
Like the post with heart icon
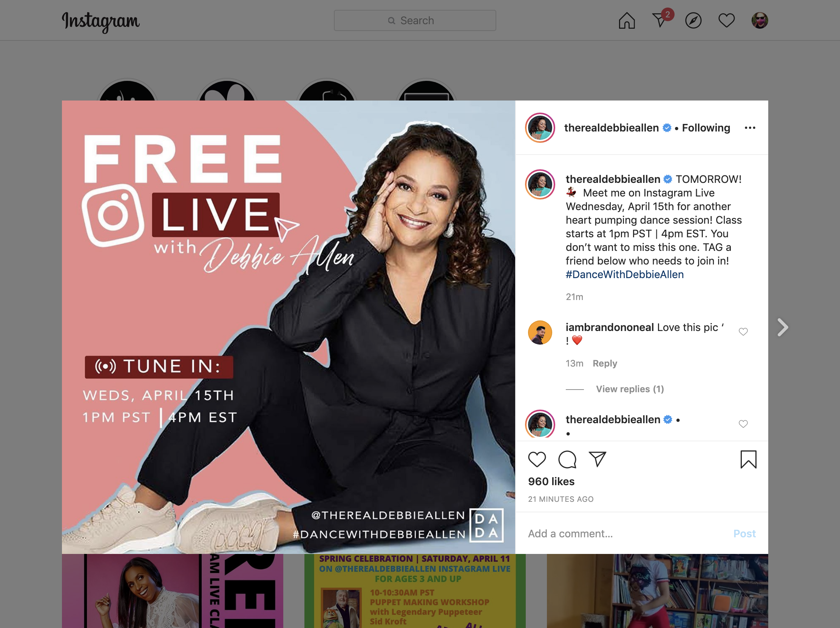pyautogui.click(x=537, y=459)
